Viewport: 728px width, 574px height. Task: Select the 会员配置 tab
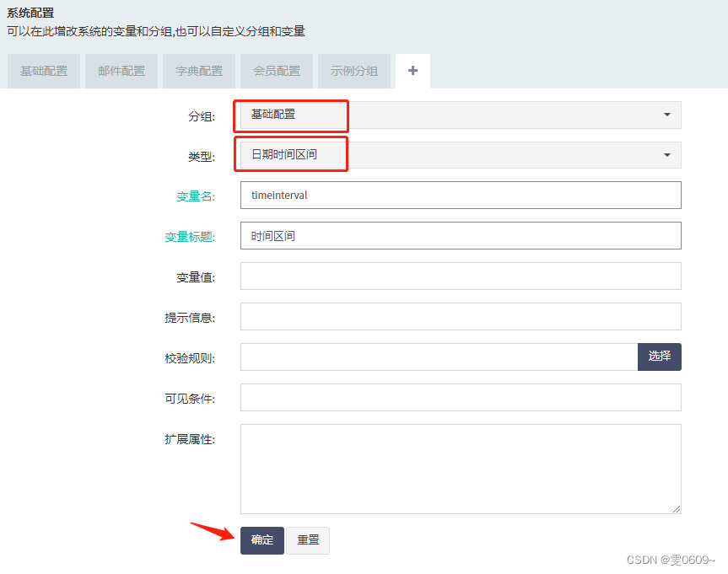tap(276, 71)
